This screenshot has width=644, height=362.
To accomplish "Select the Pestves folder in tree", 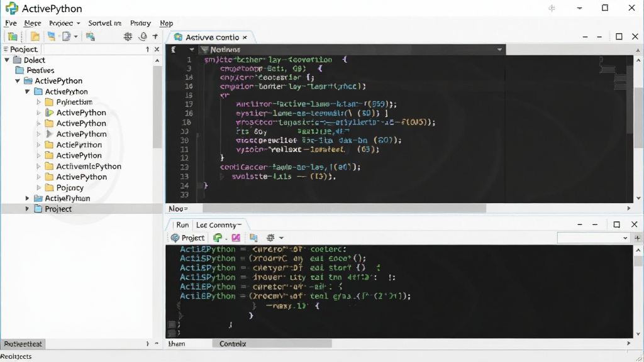I will tap(35, 70).
